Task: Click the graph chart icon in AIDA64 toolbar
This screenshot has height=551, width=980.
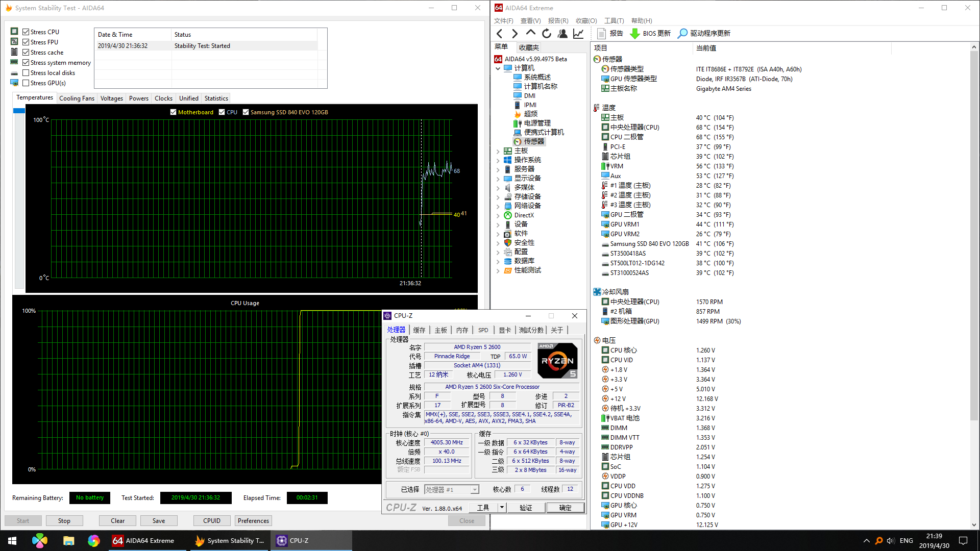Action: [x=578, y=34]
